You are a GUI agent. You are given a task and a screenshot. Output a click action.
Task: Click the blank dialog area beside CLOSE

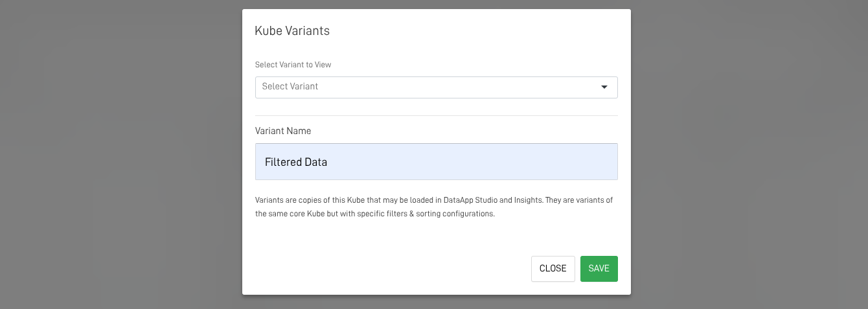pos(389,269)
